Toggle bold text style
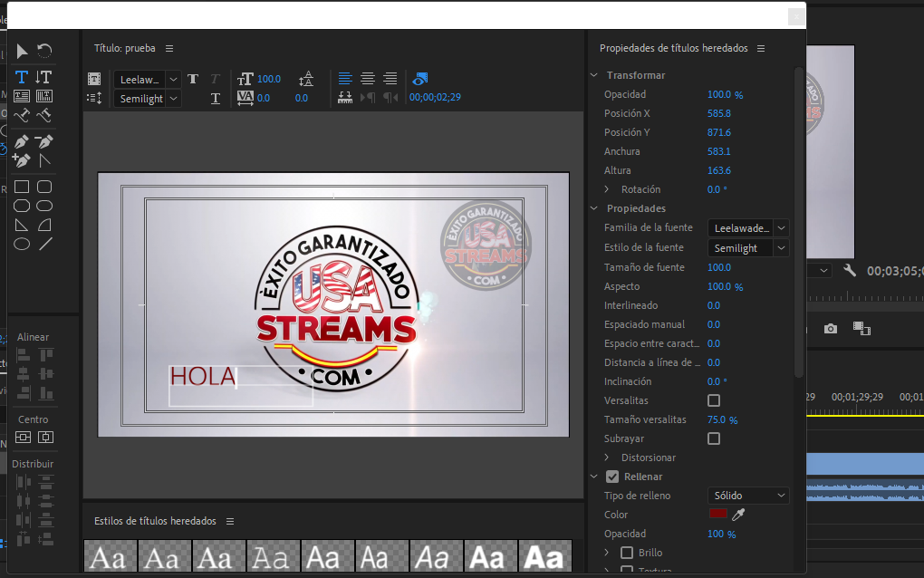The image size is (924, 578). pos(193,79)
